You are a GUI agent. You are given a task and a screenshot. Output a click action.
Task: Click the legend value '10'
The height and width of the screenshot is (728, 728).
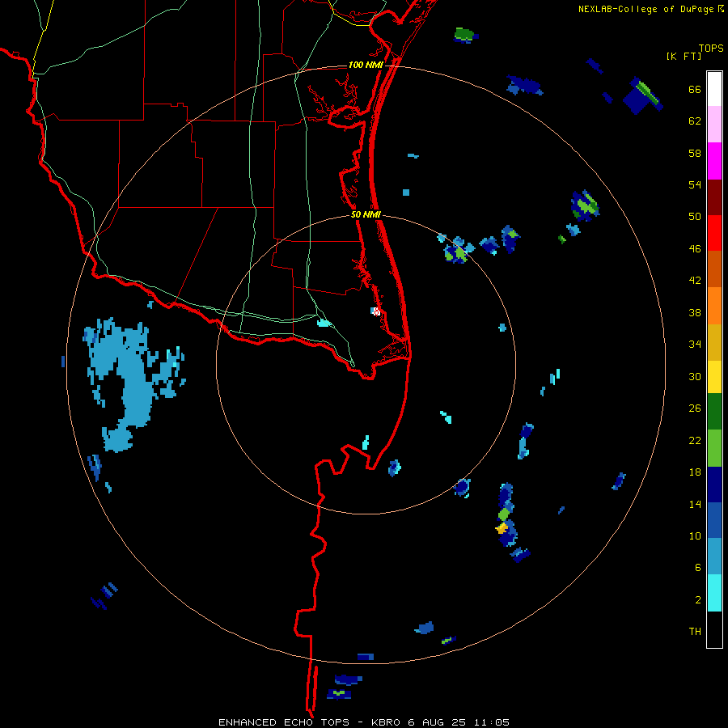coord(695,535)
